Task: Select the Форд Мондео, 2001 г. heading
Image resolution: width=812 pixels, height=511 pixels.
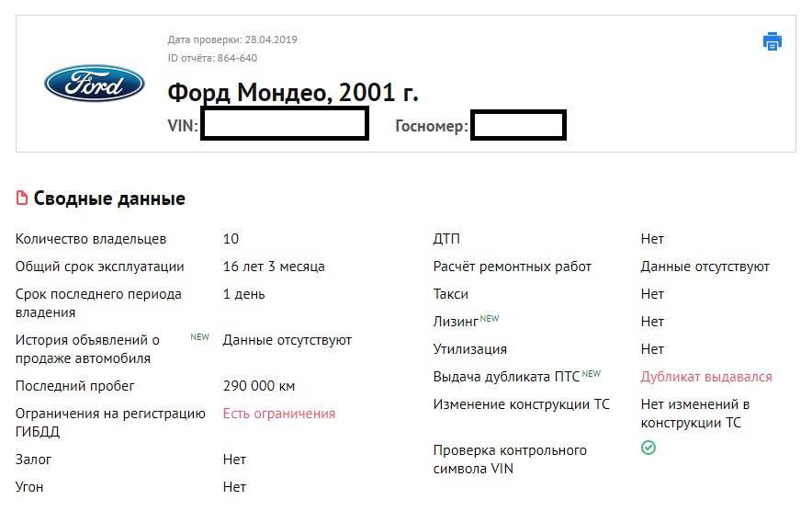Action: (x=293, y=93)
